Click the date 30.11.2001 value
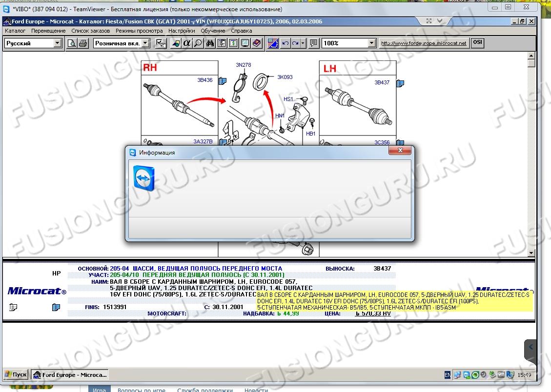The height and width of the screenshot is (392, 551). pos(228,307)
